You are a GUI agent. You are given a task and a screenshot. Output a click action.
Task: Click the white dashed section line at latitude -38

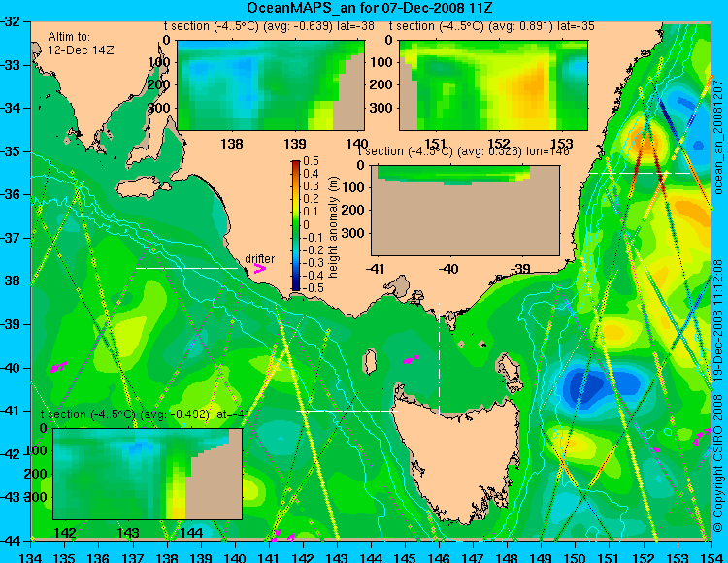186,268
